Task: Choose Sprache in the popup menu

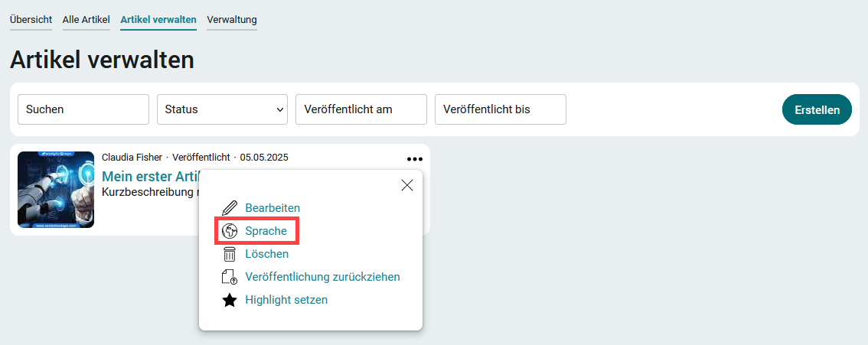Action: tap(266, 231)
